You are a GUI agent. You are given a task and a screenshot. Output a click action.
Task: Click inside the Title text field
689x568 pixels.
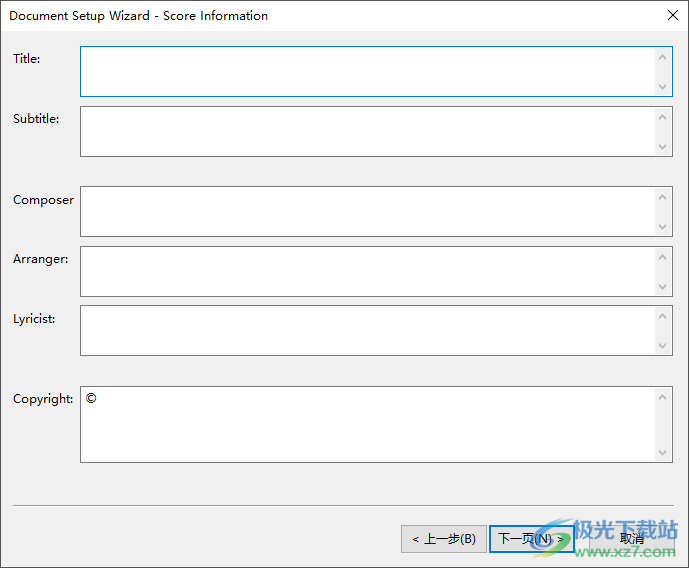(x=367, y=72)
